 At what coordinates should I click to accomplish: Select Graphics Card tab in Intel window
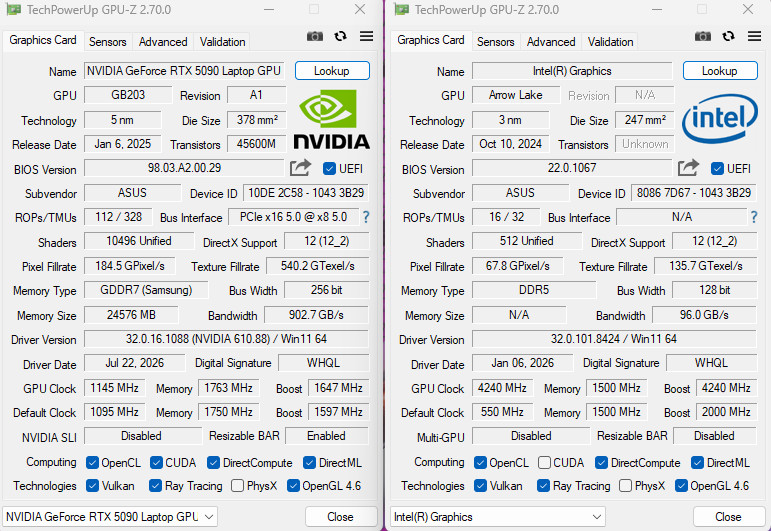pos(431,40)
